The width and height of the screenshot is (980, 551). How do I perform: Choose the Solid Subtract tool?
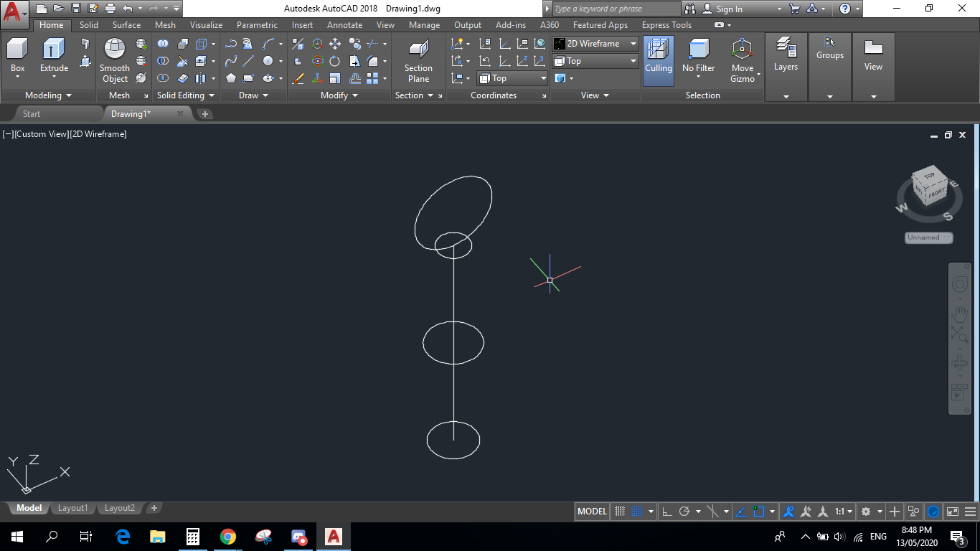click(x=163, y=61)
